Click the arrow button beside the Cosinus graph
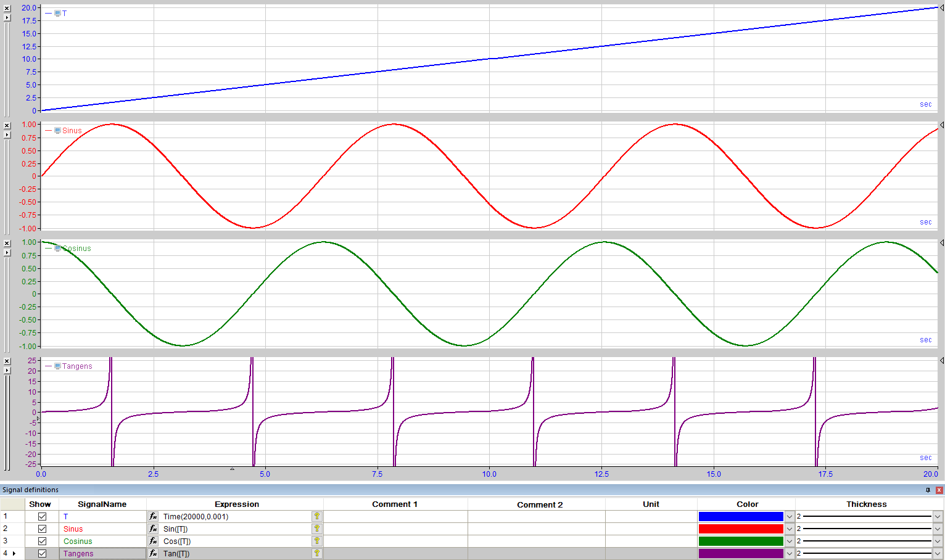This screenshot has width=945, height=560. tap(7, 253)
